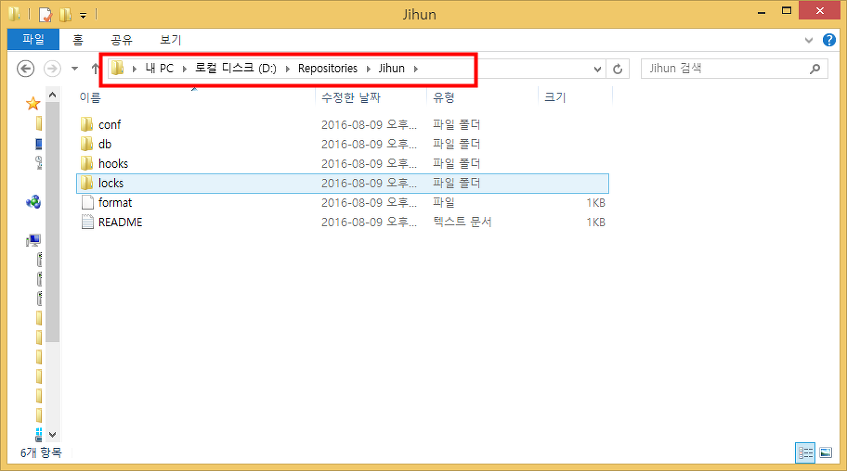Click the README file size 1KB

pyautogui.click(x=596, y=222)
